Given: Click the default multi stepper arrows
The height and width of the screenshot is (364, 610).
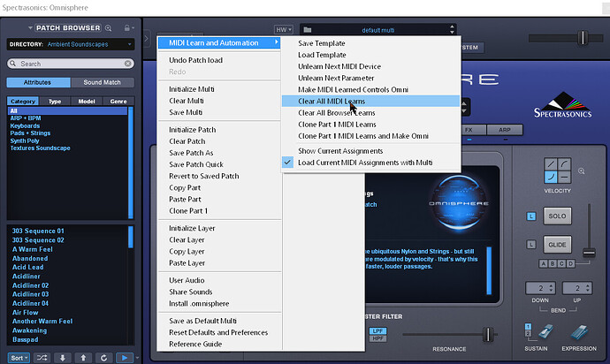Looking at the screenshot, I should click(x=452, y=29).
